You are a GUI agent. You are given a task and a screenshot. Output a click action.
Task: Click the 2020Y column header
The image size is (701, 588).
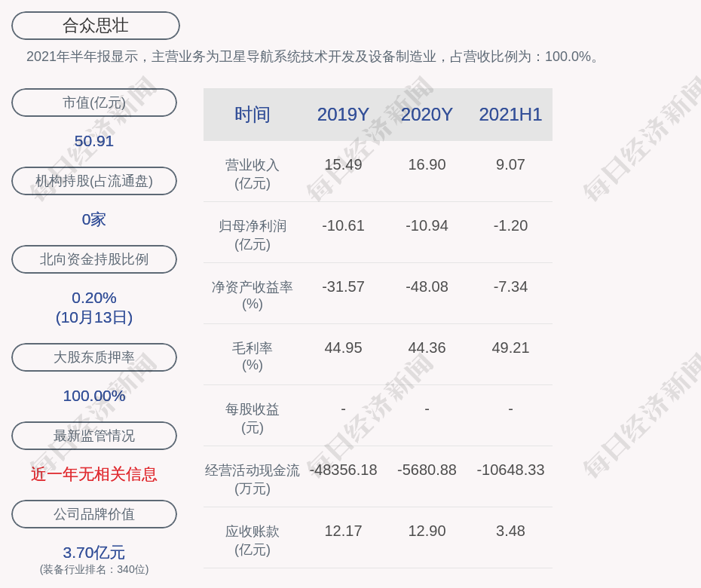coord(427,115)
